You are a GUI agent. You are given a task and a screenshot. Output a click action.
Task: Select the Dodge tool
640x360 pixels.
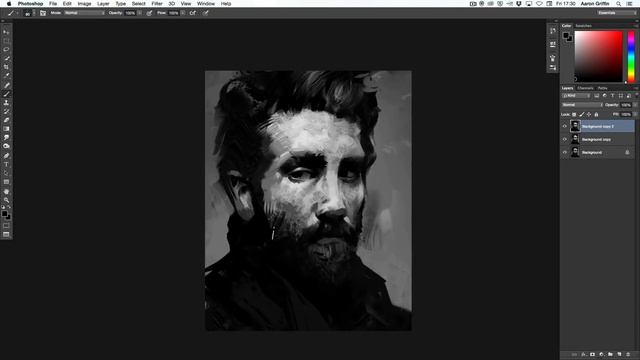(x=6, y=146)
